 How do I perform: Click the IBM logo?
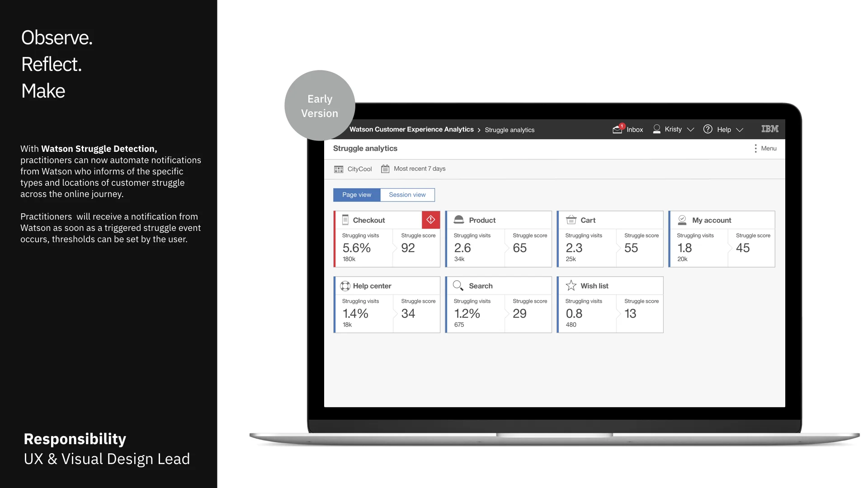[x=769, y=129]
